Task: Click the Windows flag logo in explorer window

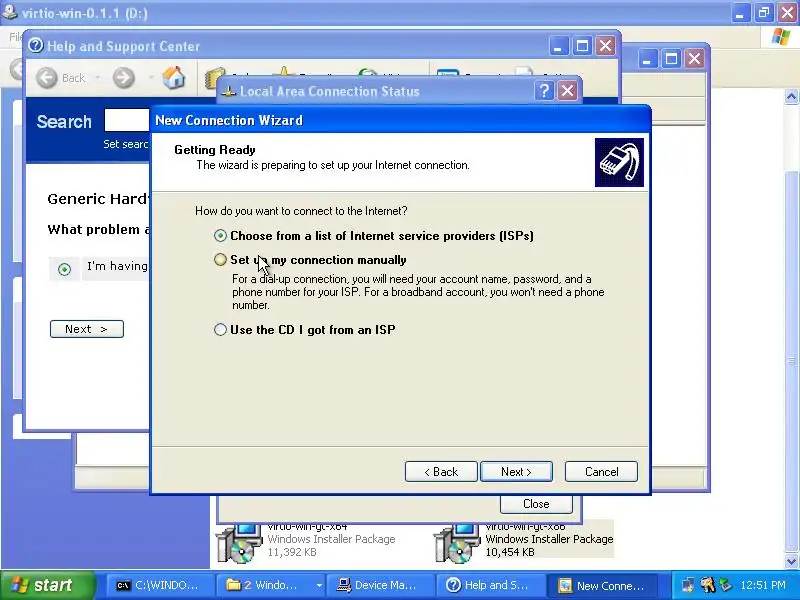Action: [781, 37]
